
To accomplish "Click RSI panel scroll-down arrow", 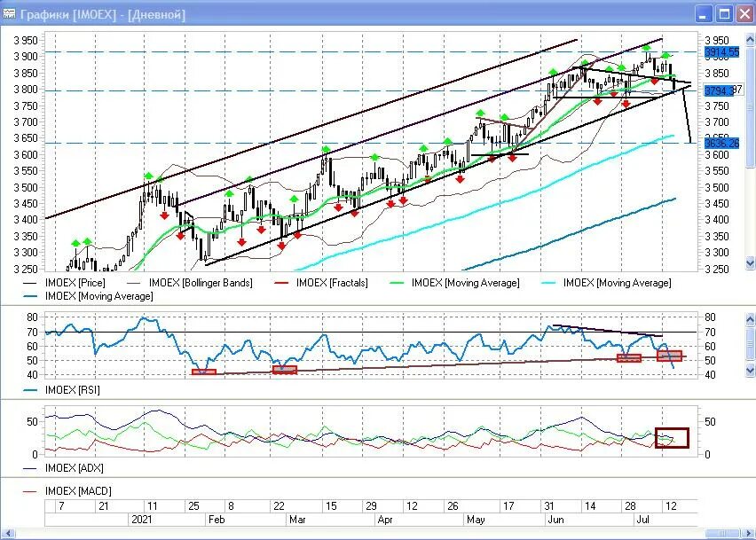I will (x=750, y=370).
